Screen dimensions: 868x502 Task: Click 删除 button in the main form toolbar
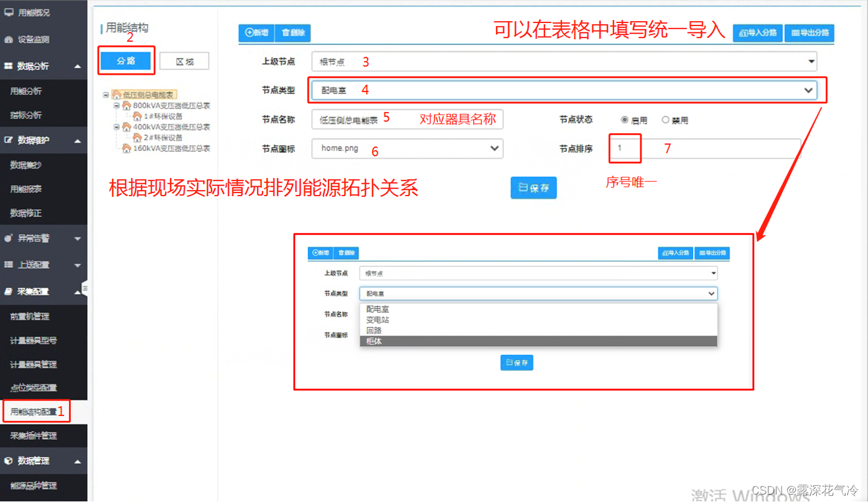click(292, 33)
